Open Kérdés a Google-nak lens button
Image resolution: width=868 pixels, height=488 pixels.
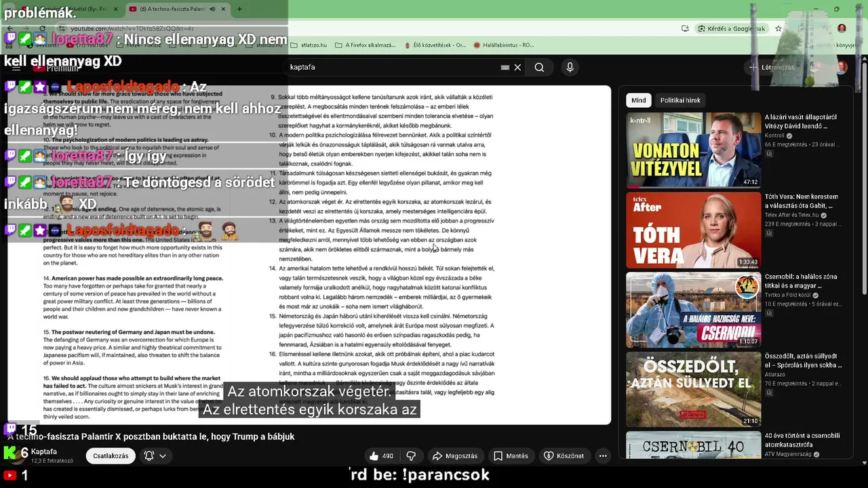tap(732, 28)
